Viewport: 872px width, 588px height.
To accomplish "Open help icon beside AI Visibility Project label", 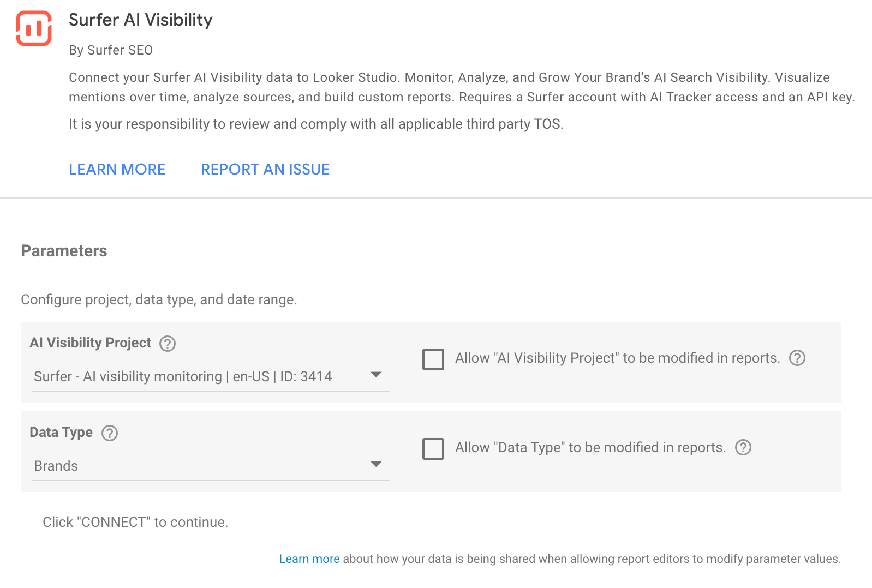I will (167, 344).
